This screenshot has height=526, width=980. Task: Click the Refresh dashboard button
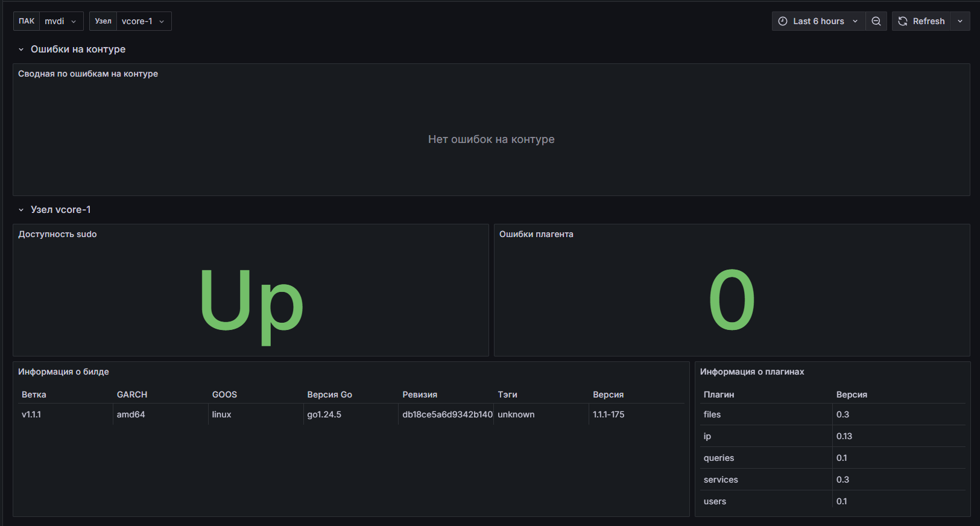pyautogui.click(x=922, y=21)
